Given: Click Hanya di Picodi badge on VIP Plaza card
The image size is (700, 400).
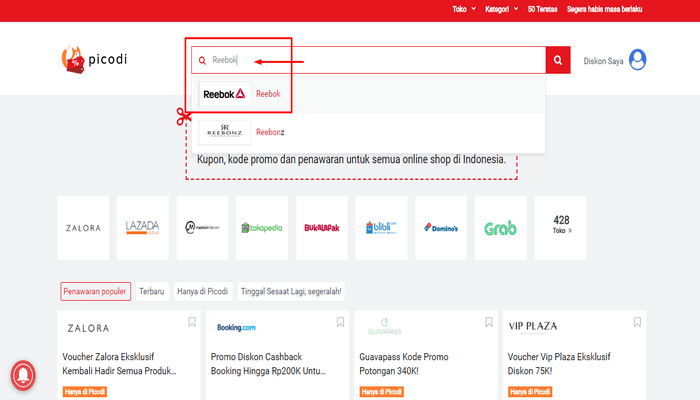Looking at the screenshot, I should point(530,392).
